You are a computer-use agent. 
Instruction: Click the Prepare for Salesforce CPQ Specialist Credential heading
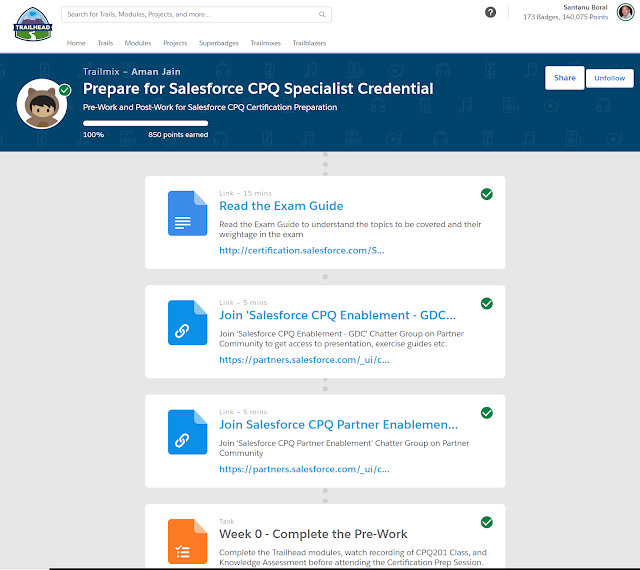tap(258, 89)
